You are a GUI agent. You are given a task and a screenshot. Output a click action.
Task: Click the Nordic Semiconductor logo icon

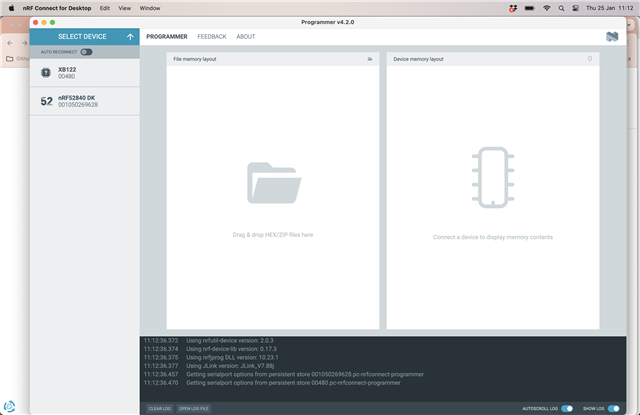612,37
